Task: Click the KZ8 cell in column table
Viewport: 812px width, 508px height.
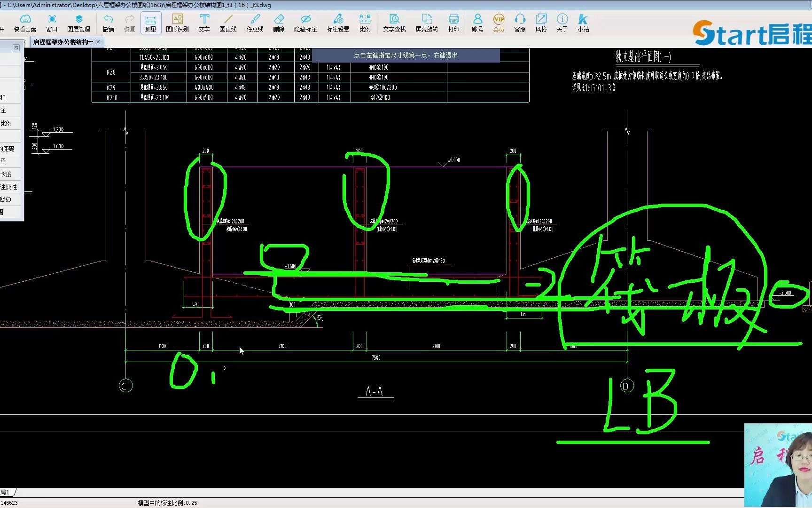Action: click(111, 72)
